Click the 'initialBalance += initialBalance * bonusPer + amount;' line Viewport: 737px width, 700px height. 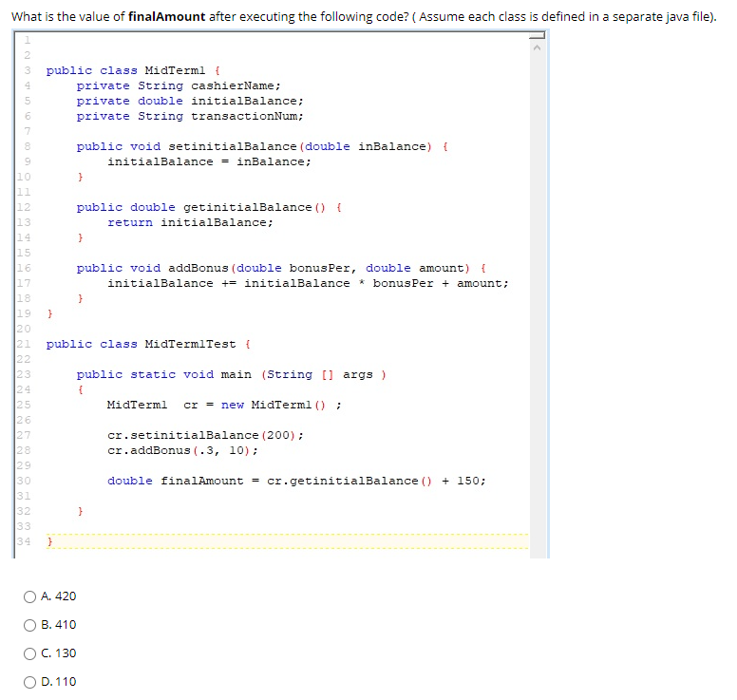308,283
